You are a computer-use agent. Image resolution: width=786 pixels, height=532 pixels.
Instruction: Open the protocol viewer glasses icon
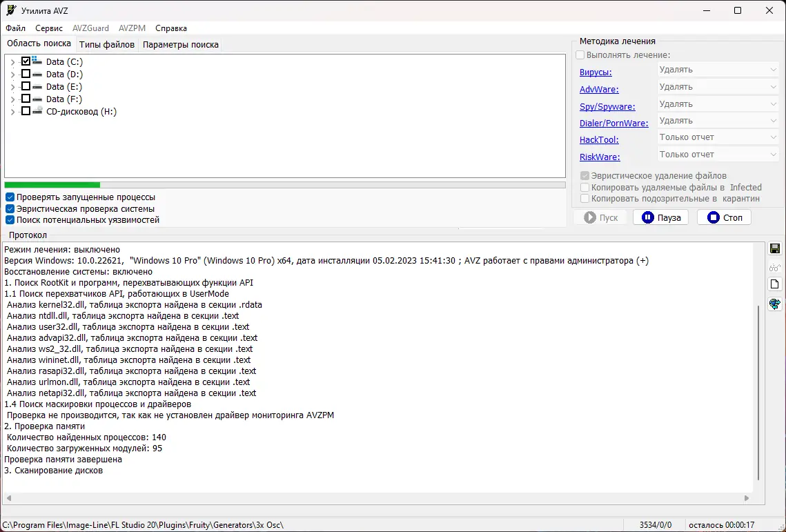(x=774, y=267)
